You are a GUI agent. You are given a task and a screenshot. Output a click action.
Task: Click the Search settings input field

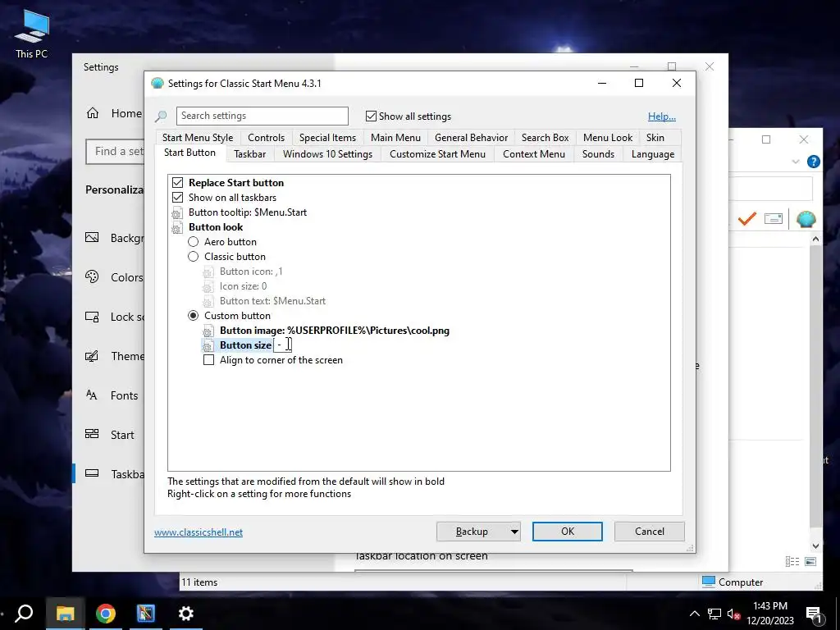pos(262,116)
